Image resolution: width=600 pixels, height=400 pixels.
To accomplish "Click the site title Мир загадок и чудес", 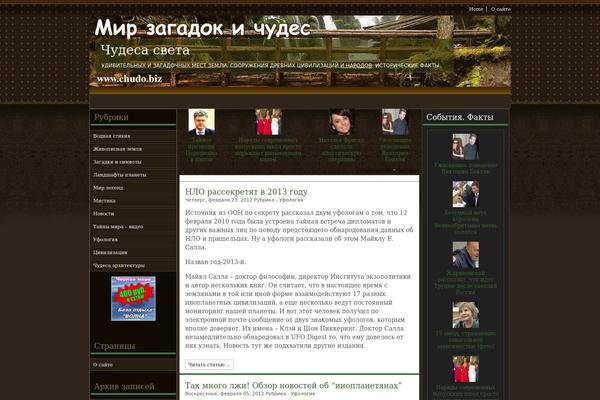I will pyautogui.click(x=202, y=28).
